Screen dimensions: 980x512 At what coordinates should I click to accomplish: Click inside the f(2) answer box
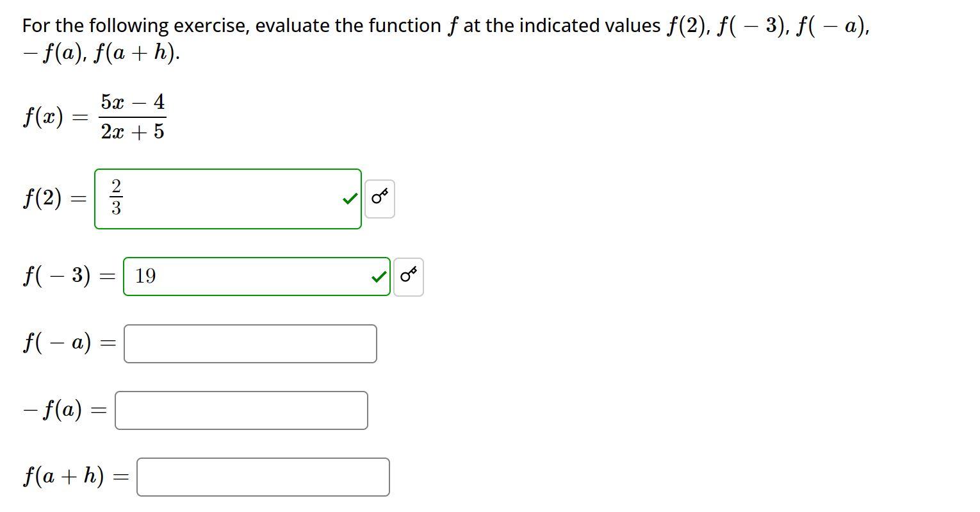(x=228, y=199)
